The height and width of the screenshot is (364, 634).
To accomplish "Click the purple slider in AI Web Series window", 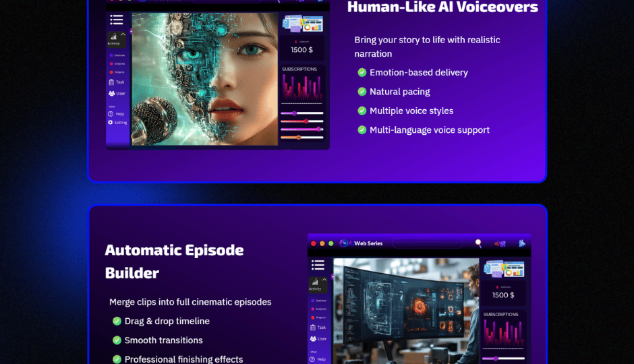I will (x=503, y=359).
